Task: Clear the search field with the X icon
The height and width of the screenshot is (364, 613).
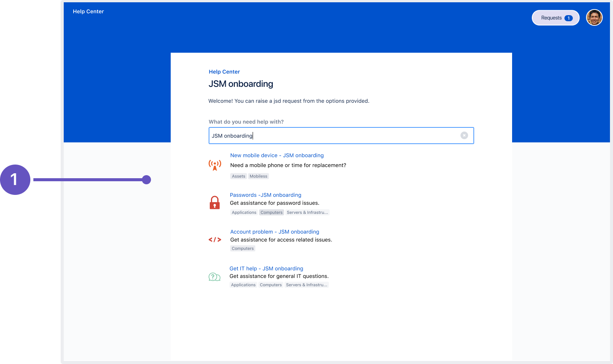Action: (x=464, y=135)
